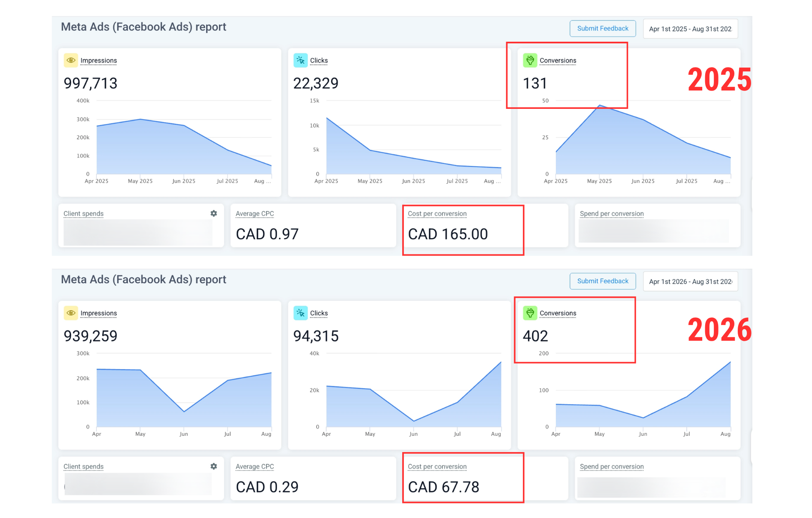Click Conversions label above 402

point(558,313)
